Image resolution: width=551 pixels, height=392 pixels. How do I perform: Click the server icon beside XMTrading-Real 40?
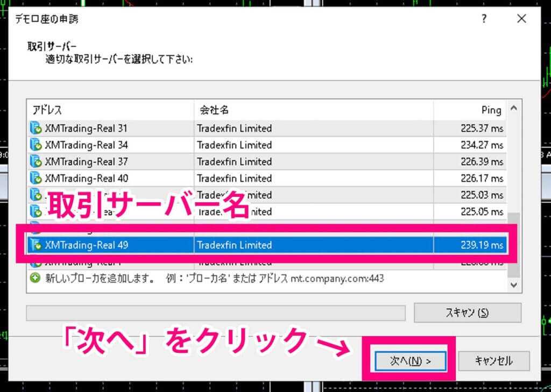(x=34, y=178)
